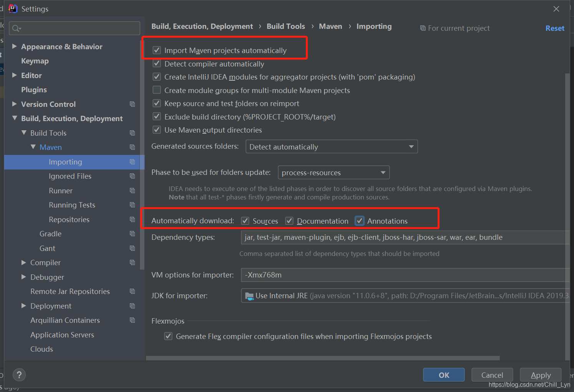Click project-level icon beside Ignored Files
This screenshot has width=574, height=392.
pos(132,176)
